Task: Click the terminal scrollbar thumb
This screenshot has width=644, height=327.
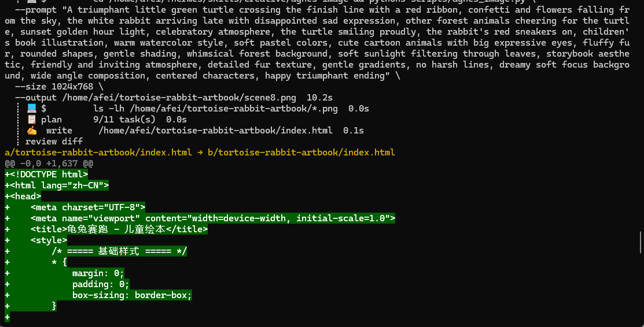Action: tap(641, 243)
